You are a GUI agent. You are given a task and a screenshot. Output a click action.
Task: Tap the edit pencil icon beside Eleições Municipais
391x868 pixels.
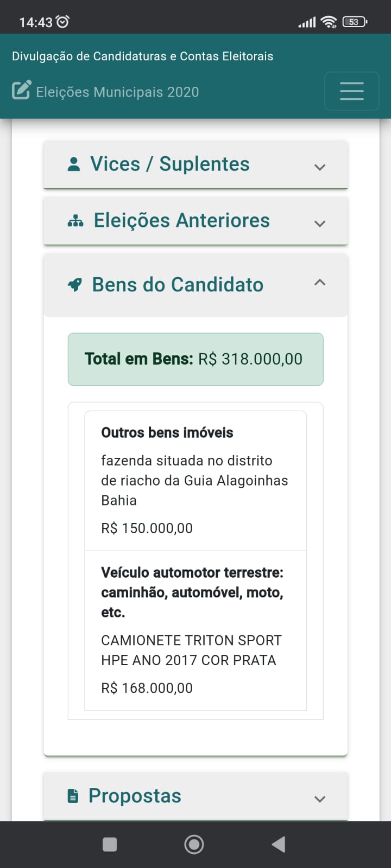pos(21,91)
